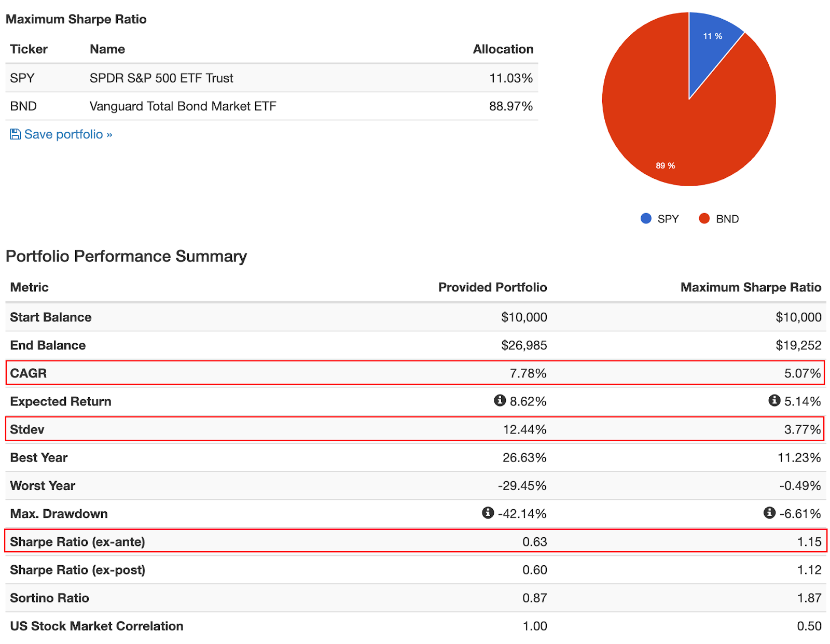Click the Stdev row label
The width and height of the screenshot is (830, 644).
(x=27, y=429)
